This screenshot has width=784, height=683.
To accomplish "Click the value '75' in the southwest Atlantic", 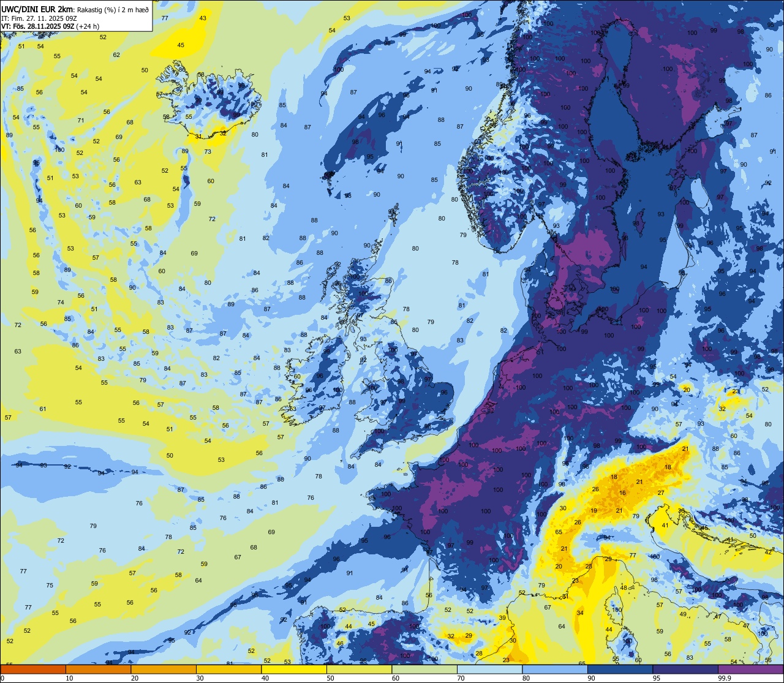I will (x=50, y=586).
